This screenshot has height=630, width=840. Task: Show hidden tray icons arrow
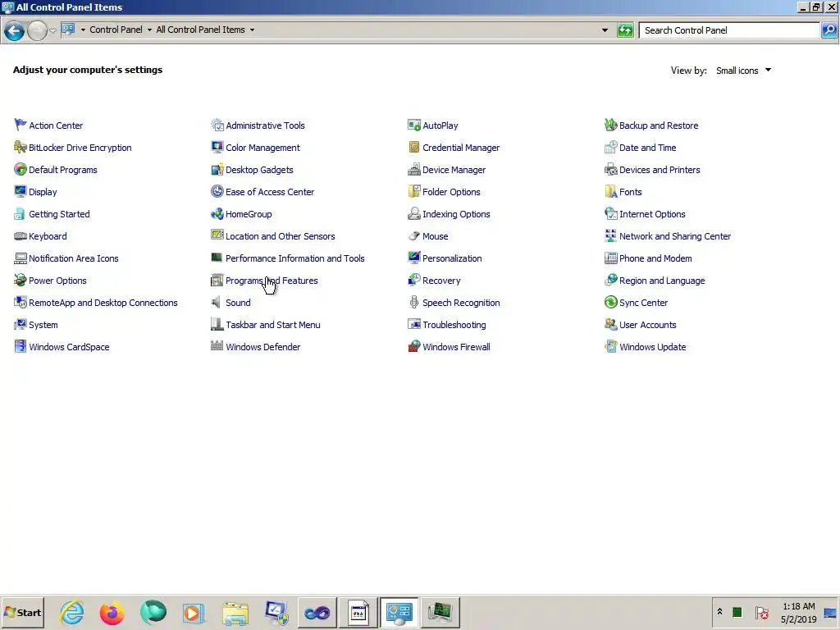(x=719, y=611)
